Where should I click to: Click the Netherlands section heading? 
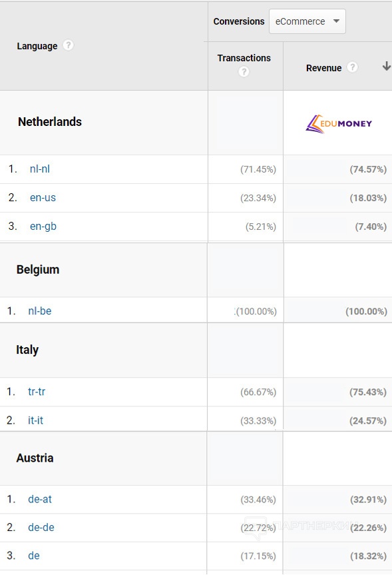point(50,122)
